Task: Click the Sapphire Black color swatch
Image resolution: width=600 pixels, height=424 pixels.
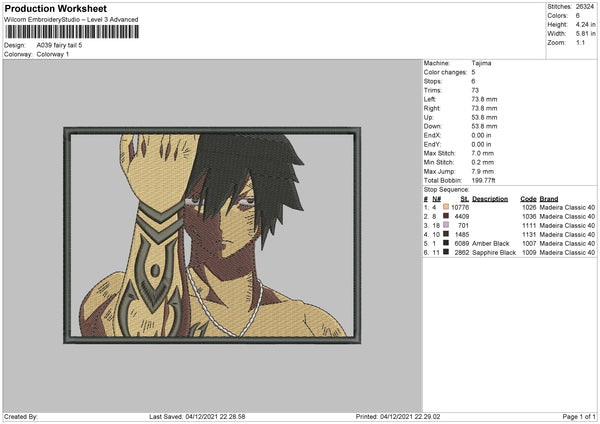Action: point(446,252)
